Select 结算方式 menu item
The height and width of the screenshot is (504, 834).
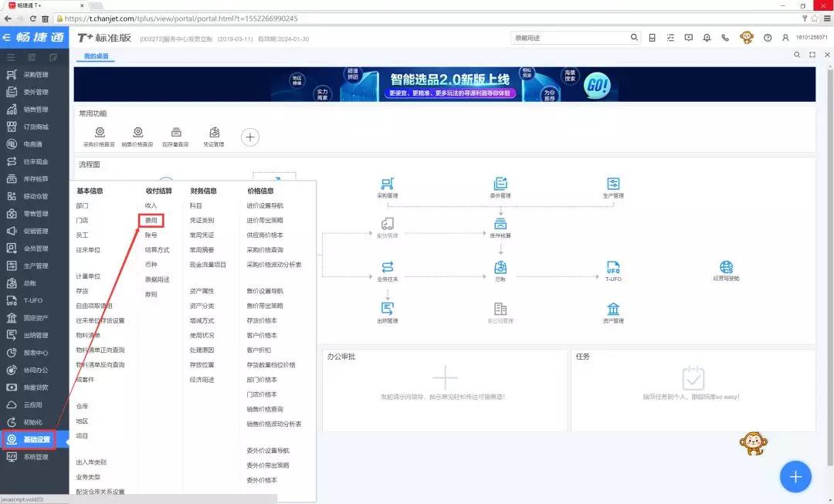pyautogui.click(x=157, y=250)
